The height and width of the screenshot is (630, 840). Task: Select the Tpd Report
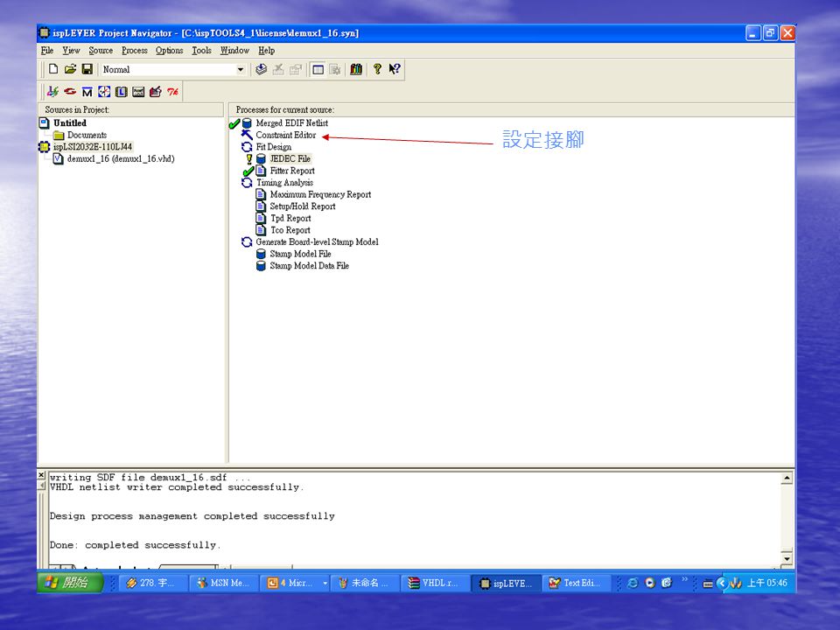coord(290,218)
